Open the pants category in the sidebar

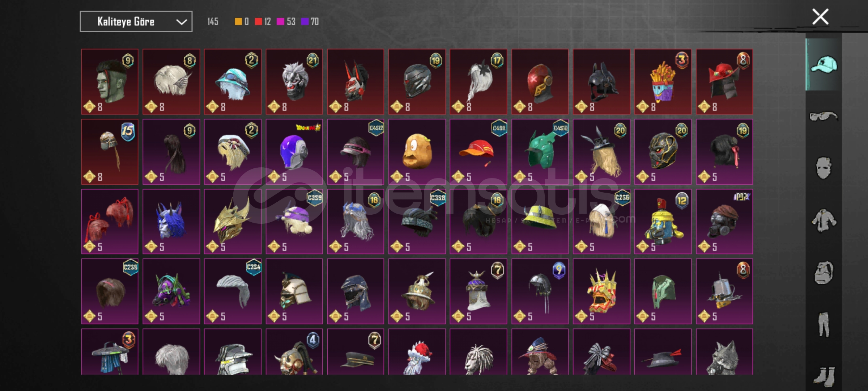(824, 324)
